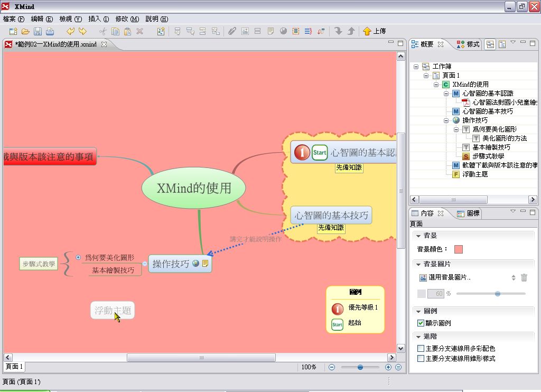Collapse the 背景 section header
Viewport: 541px width, 392px height.
(418, 236)
